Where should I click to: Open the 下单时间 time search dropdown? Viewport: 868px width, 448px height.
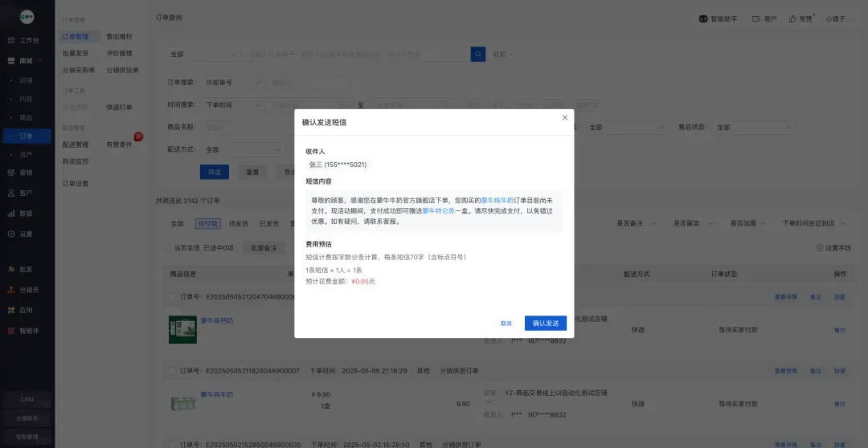coord(232,105)
